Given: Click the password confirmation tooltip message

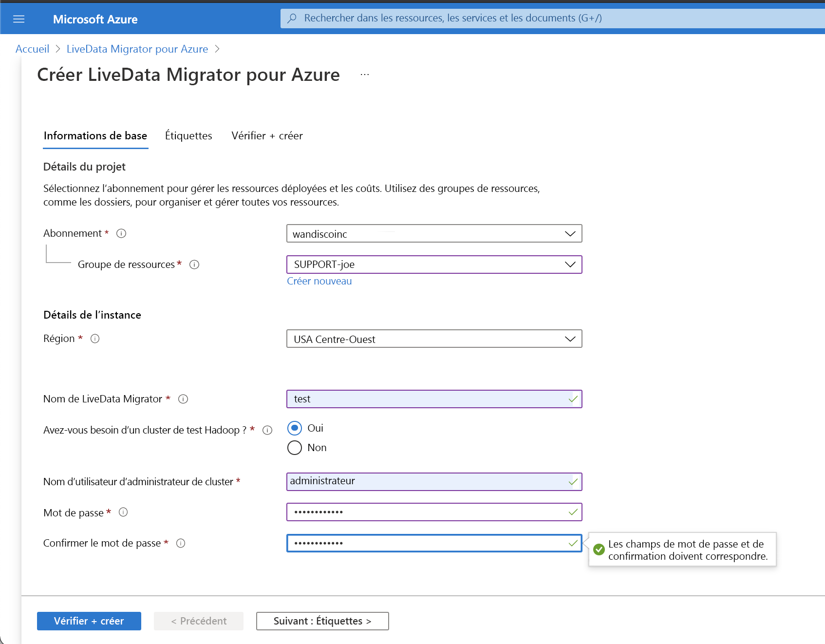Looking at the screenshot, I should tap(688, 550).
